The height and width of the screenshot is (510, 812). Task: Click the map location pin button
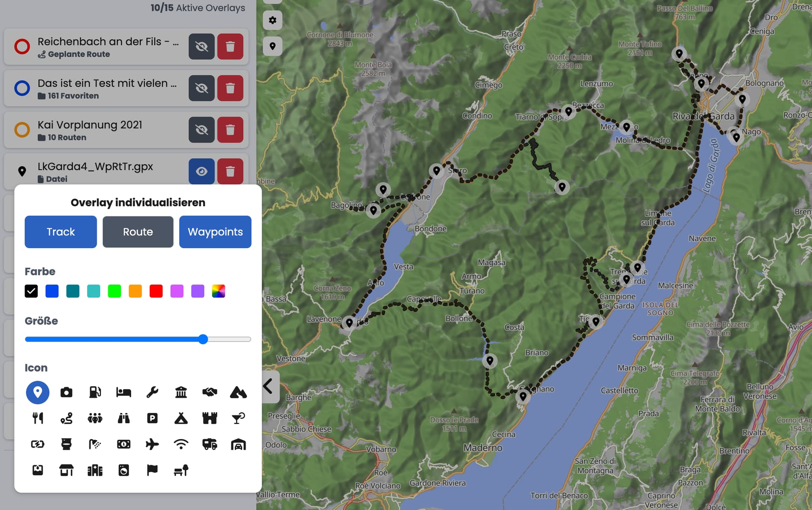[x=273, y=46]
